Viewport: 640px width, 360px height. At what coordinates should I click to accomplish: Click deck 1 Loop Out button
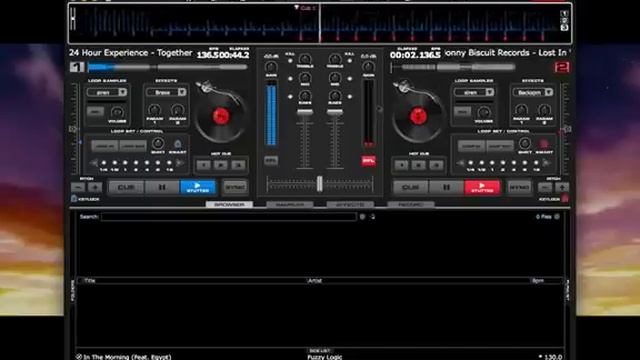(x=133, y=146)
